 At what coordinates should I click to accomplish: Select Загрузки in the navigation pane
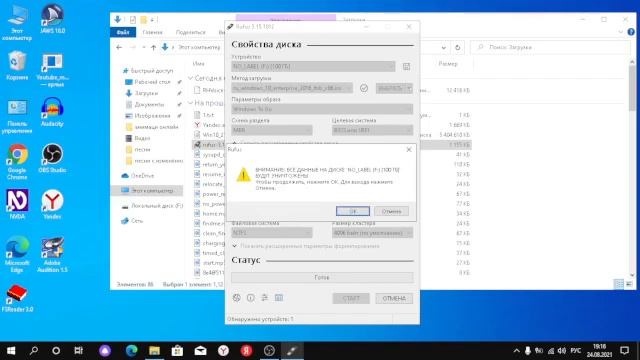point(146,93)
